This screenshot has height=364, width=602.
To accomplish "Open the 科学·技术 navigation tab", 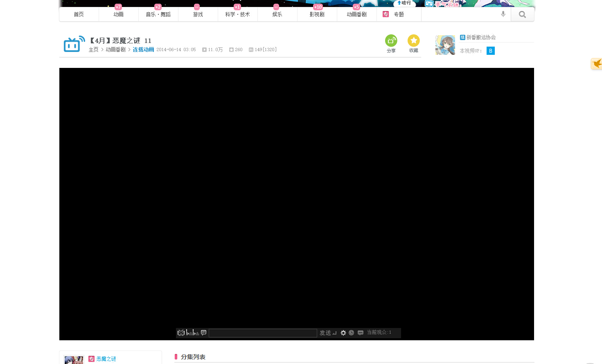I will [x=238, y=14].
